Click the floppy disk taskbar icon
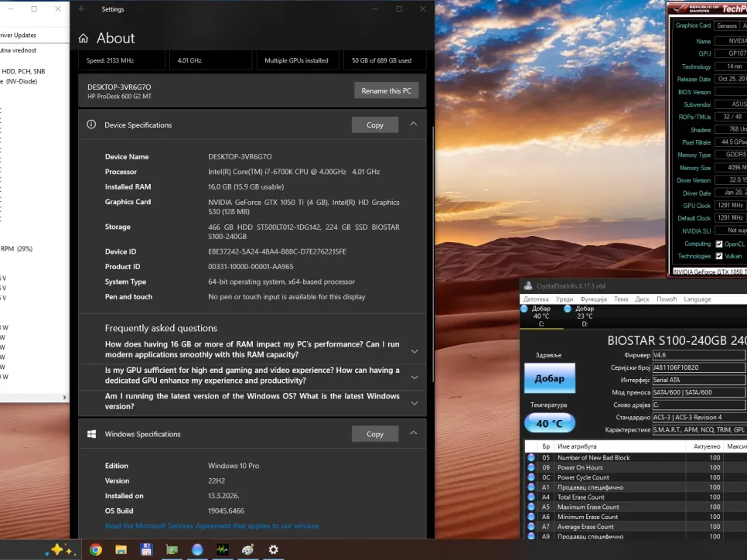747x560 pixels. pos(146,550)
